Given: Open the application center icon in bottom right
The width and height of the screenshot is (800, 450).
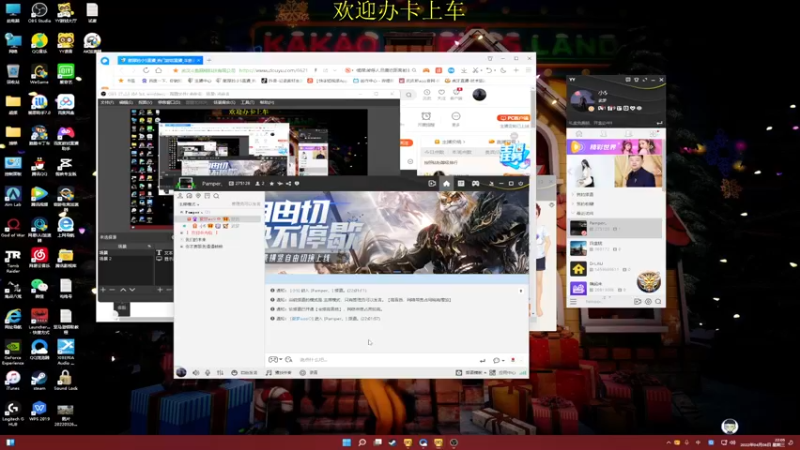Looking at the screenshot, I should (492, 373).
